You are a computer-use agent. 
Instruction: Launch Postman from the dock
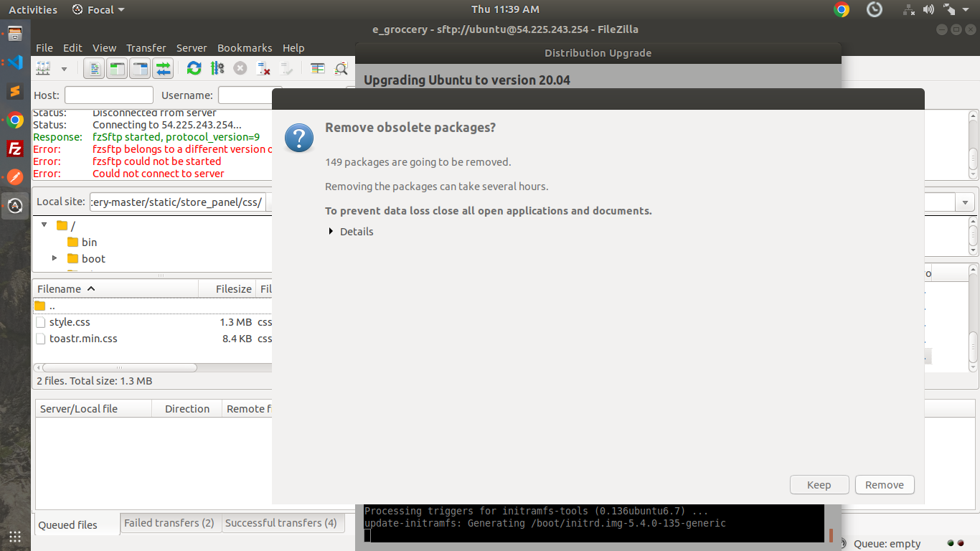[15, 176]
